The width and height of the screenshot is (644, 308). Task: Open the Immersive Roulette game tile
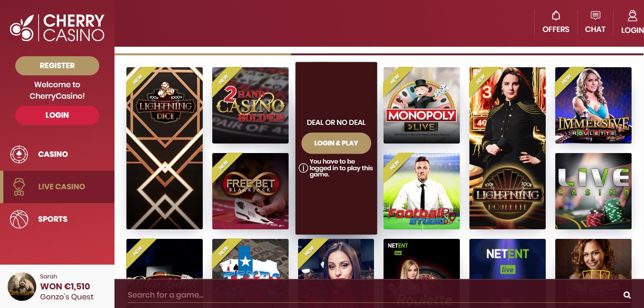tap(593, 105)
